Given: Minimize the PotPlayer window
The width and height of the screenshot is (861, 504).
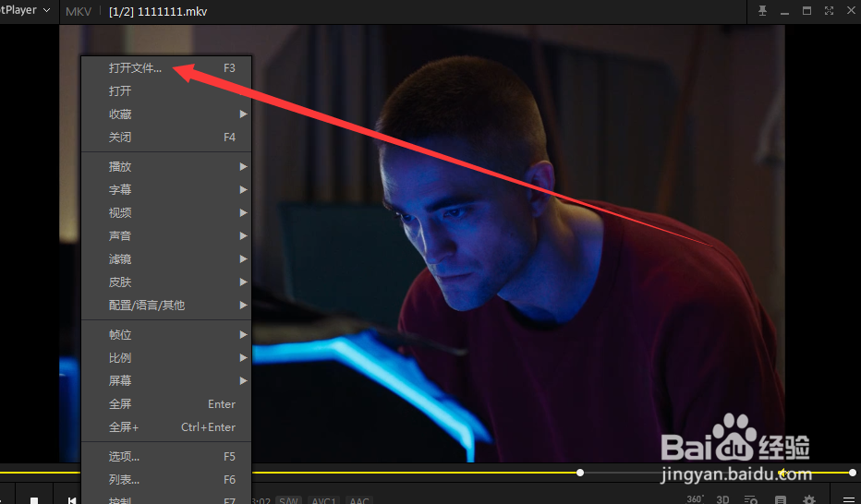Looking at the screenshot, I should [784, 12].
